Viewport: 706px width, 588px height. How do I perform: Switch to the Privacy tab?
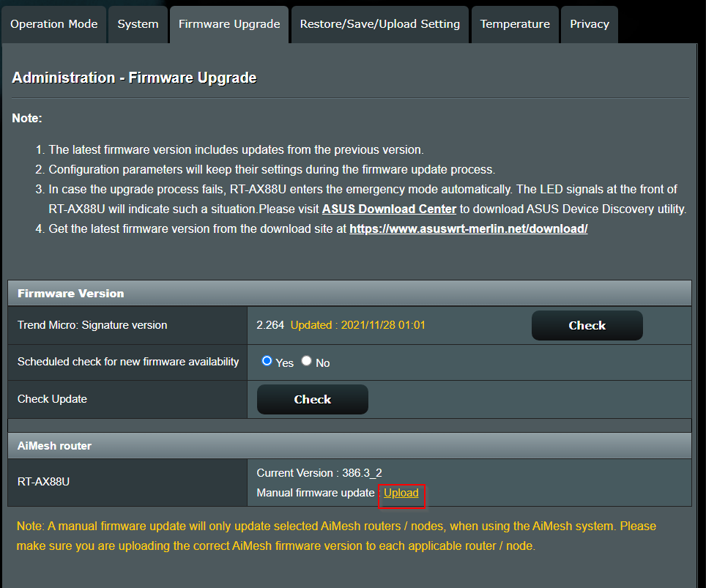point(589,24)
